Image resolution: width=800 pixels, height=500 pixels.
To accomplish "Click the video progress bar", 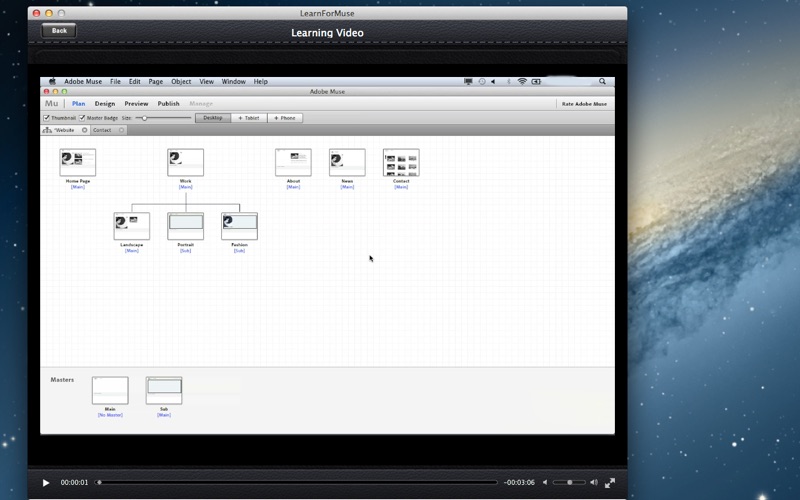I will (297, 482).
